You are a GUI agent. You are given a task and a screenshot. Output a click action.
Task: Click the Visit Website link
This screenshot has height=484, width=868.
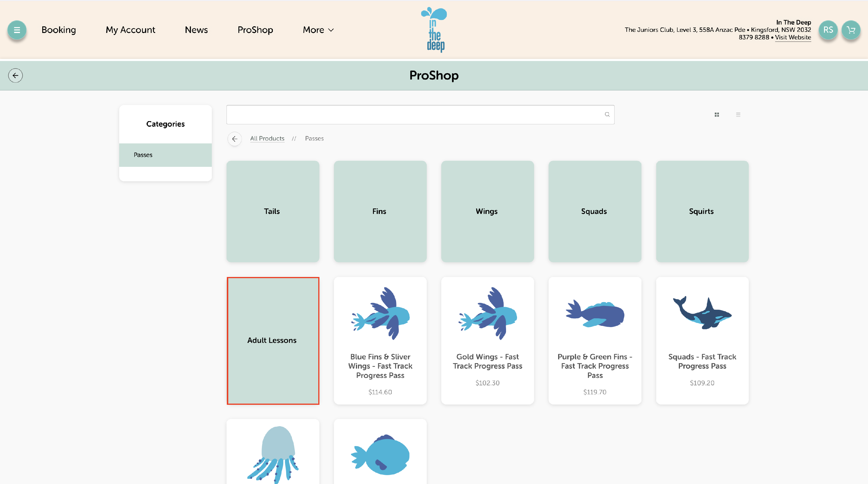tap(792, 37)
